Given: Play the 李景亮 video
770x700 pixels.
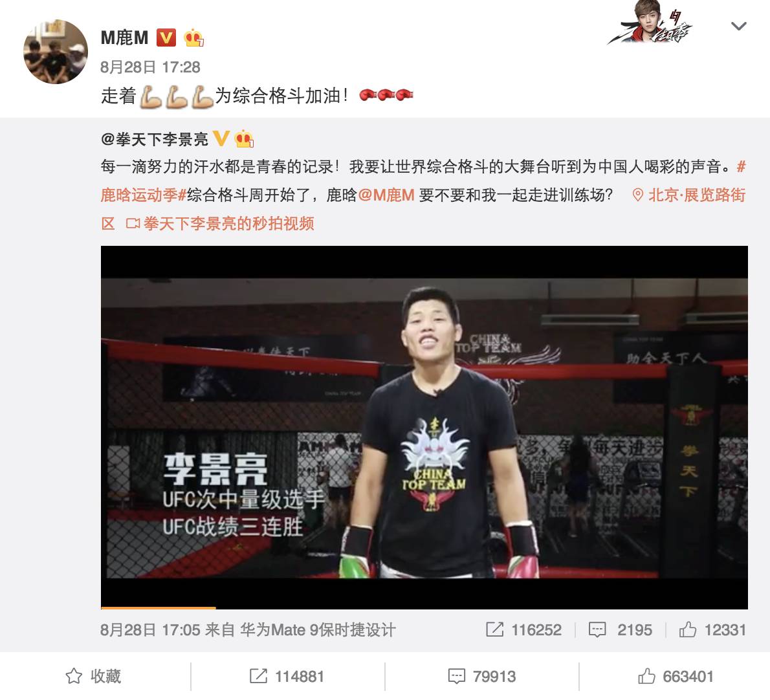Looking at the screenshot, I should (424, 428).
